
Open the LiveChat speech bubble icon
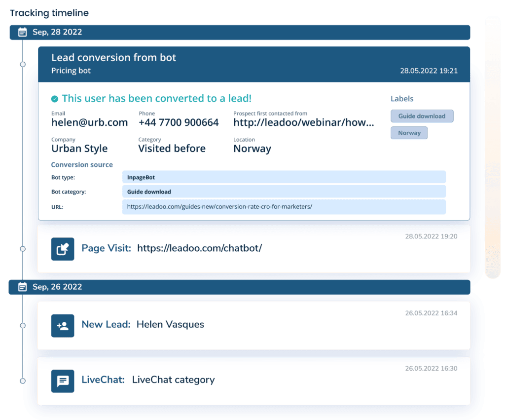coord(62,381)
